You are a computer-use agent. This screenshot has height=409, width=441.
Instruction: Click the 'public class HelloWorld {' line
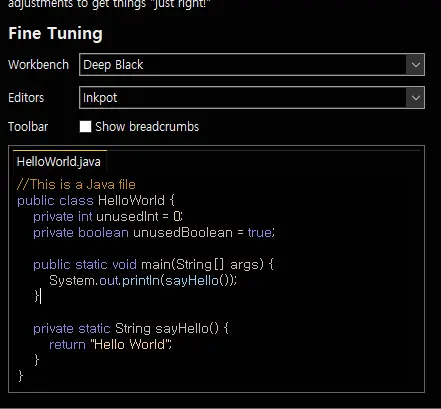pos(96,201)
